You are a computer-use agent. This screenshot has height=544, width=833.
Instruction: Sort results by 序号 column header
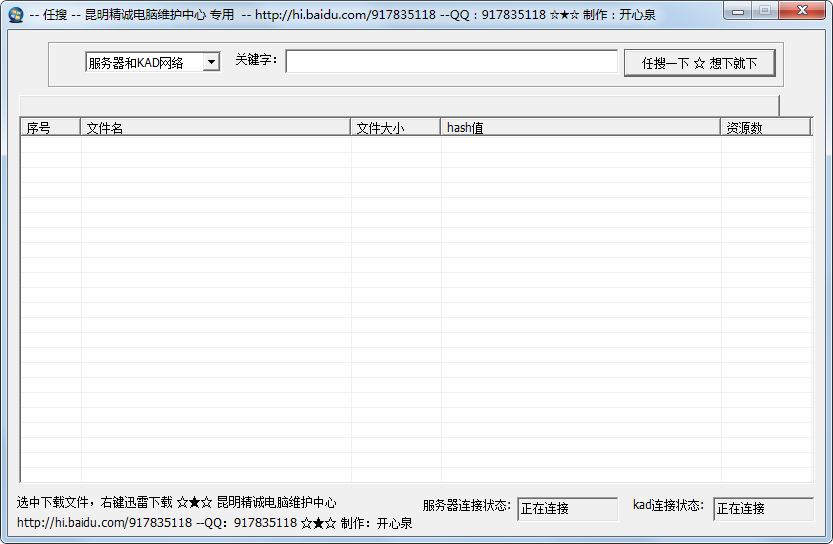(50, 127)
